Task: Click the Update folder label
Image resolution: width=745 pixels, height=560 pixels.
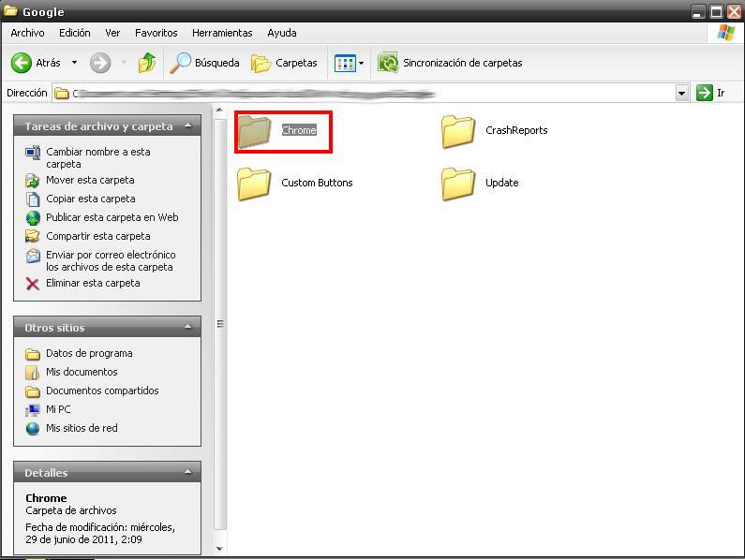Action: pyautogui.click(x=501, y=183)
